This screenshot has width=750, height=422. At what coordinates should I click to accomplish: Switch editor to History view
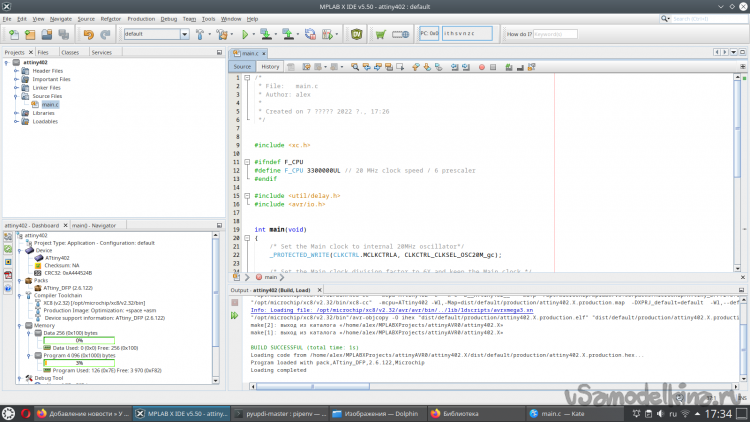[x=270, y=66]
